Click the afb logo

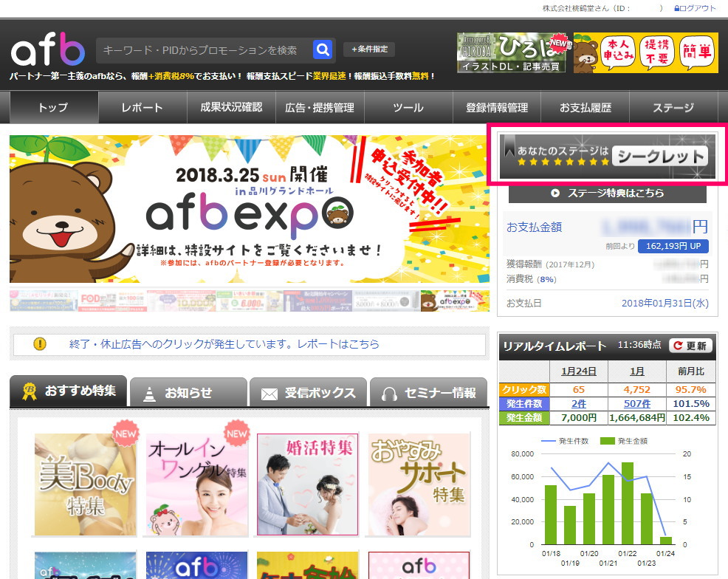tap(48, 49)
